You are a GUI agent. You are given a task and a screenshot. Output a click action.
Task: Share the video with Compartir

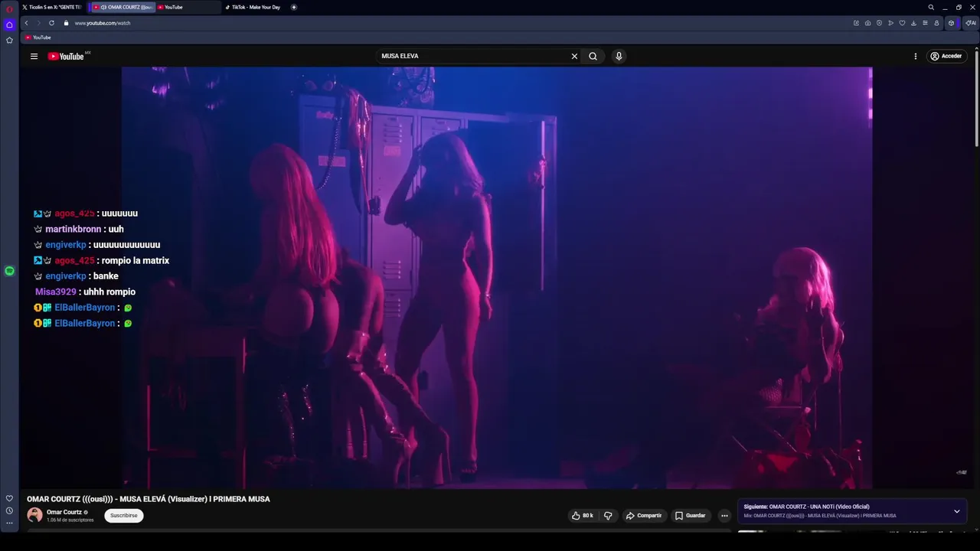[644, 516]
